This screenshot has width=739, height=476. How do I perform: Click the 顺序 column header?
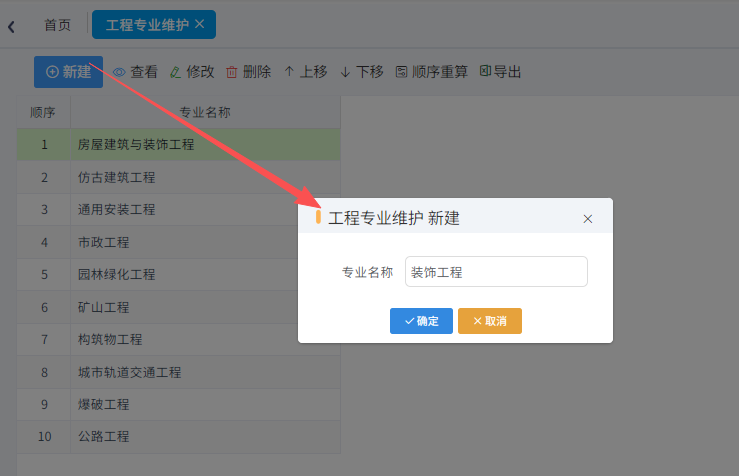[x=43, y=112]
